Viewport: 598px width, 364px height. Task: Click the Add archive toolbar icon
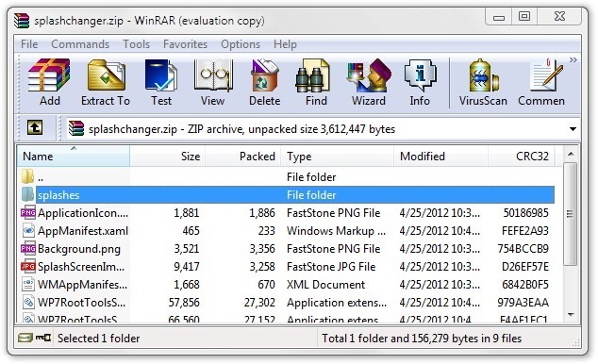pos(50,82)
